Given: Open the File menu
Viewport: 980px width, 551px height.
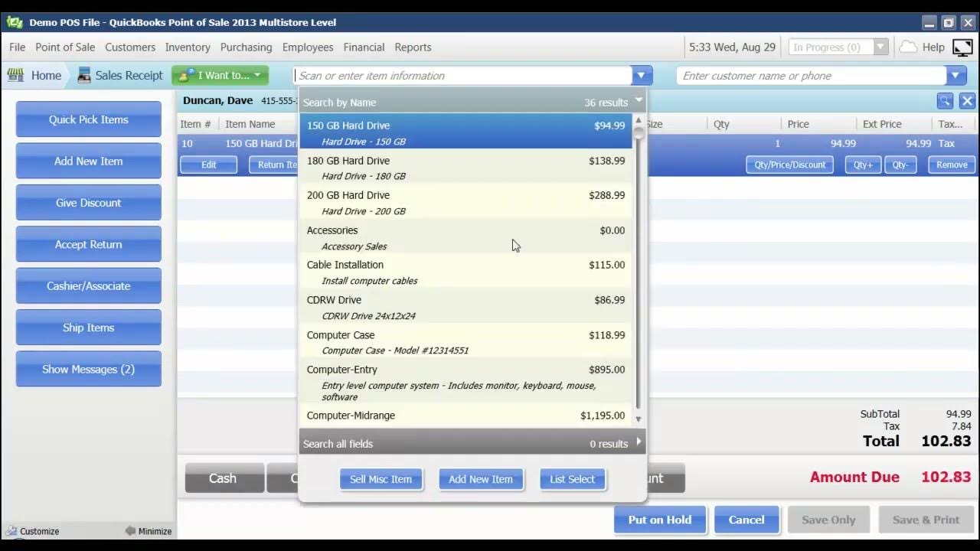Looking at the screenshot, I should click(17, 47).
